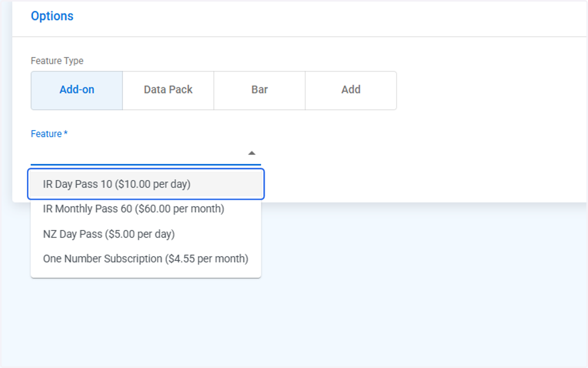The width and height of the screenshot is (588, 368).
Task: Select One Number Subscription option
Action: coord(146,259)
